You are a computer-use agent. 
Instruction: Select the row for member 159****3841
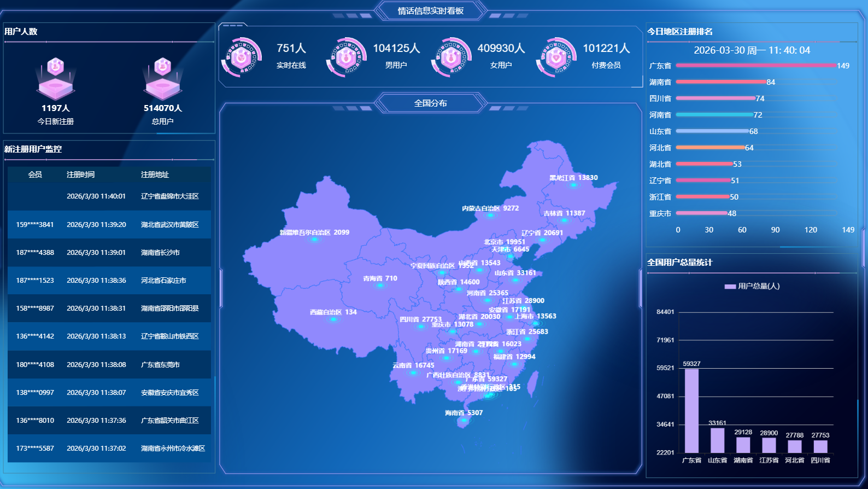click(x=109, y=225)
